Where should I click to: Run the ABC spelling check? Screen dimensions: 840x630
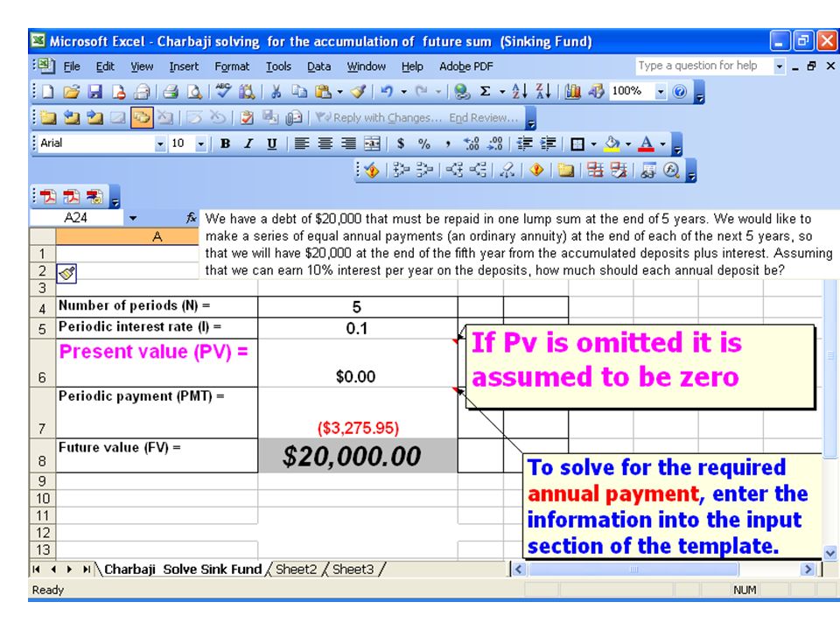click(223, 92)
